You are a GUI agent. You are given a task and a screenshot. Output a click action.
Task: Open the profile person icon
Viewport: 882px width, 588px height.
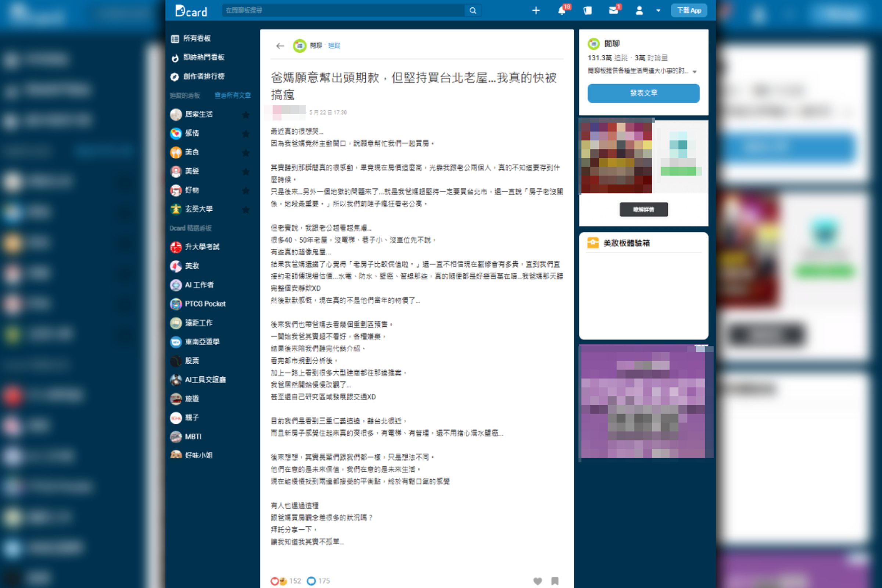(639, 11)
